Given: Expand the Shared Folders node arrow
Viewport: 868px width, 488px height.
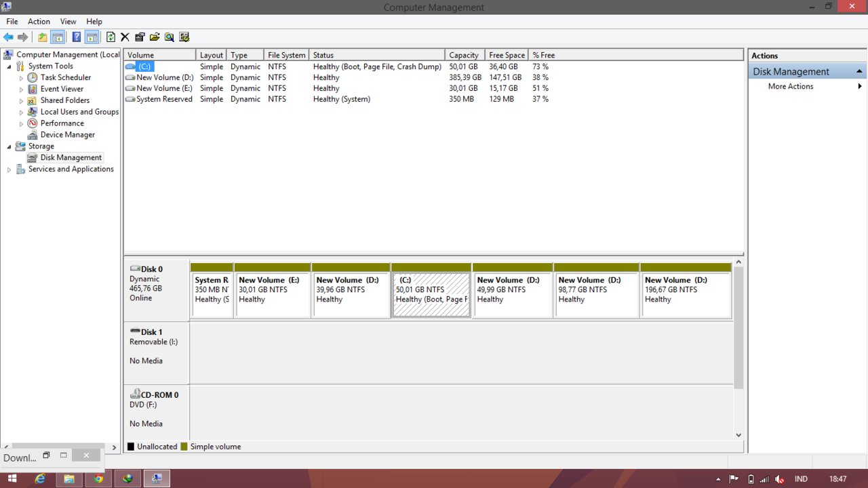Looking at the screenshot, I should click(x=21, y=101).
